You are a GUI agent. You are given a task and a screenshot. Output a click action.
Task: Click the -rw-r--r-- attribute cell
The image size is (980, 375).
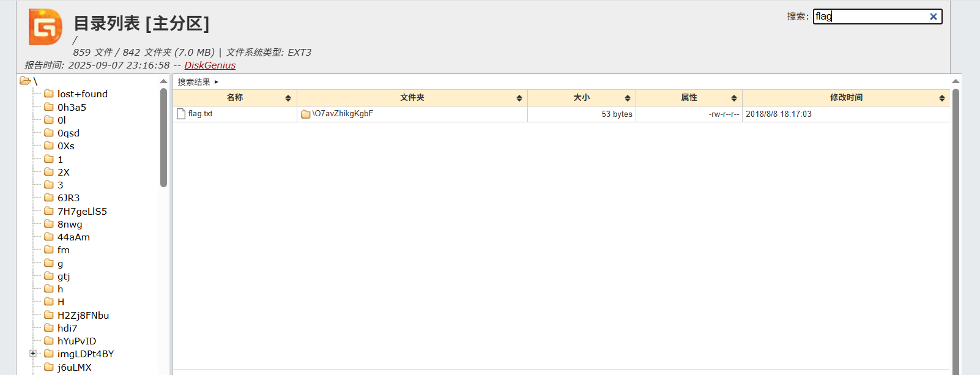724,114
